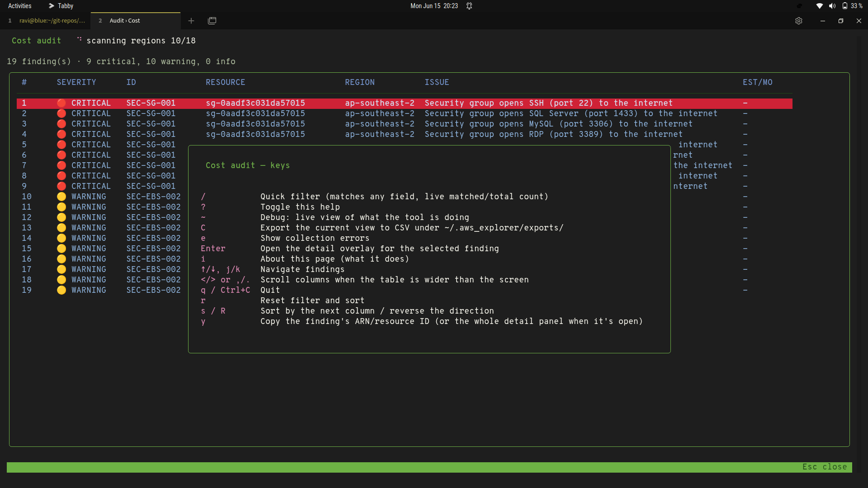Click ap-southeast-2 region in row 3
868x488 pixels.
pos(380,124)
